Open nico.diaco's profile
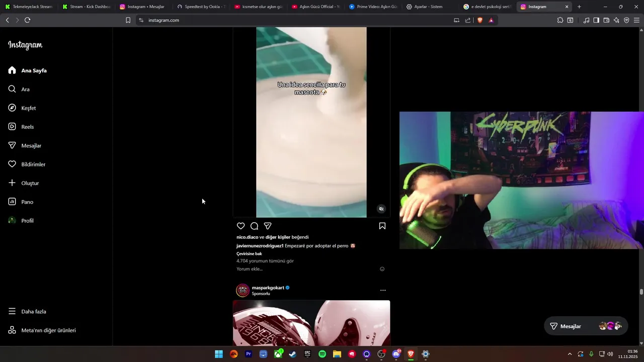Screen dimensions: 644x362 pos(247,237)
